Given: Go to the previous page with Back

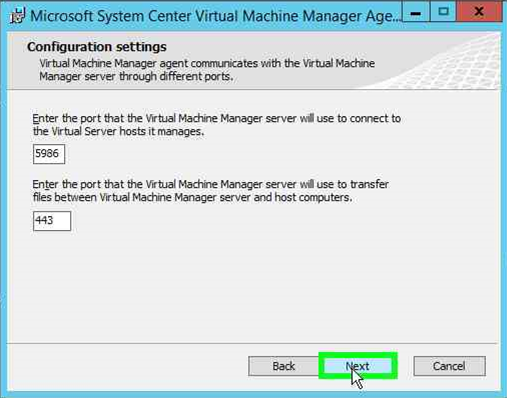Looking at the screenshot, I should click(x=283, y=366).
